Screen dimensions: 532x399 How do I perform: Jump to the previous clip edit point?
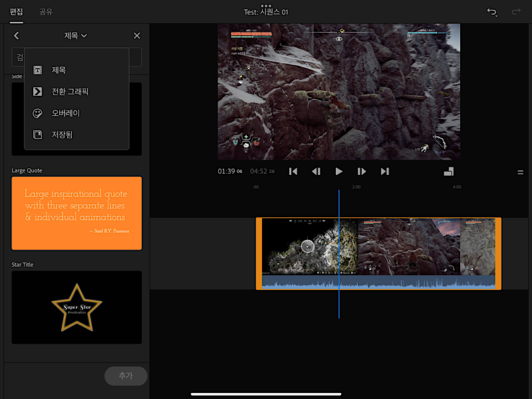(x=293, y=172)
